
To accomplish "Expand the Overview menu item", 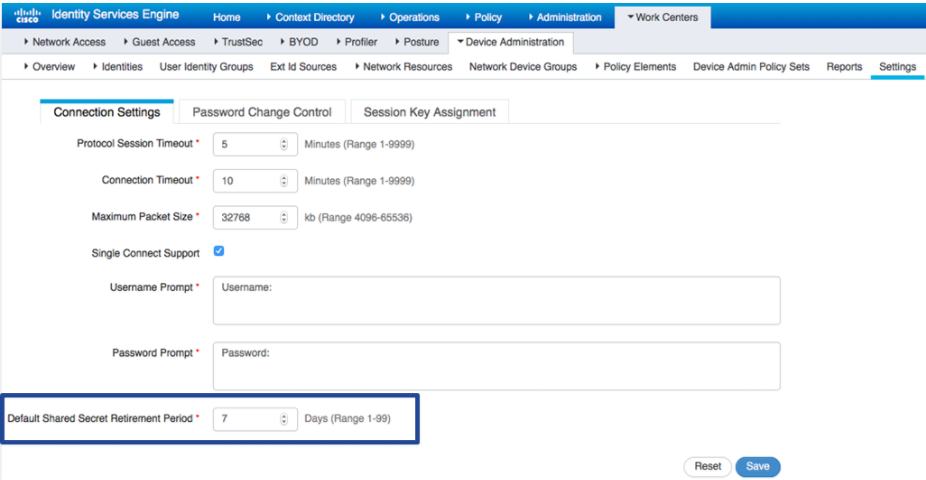I will pos(50,67).
